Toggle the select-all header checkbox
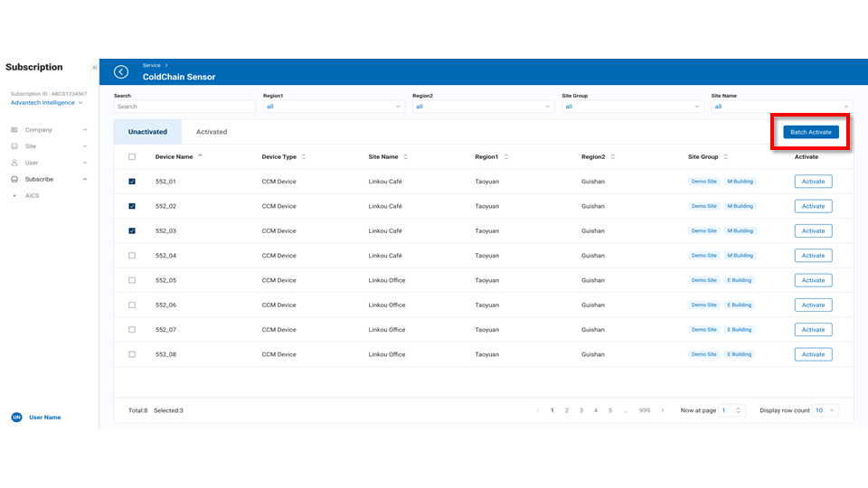Screen dimensions: 868x488 132,156
